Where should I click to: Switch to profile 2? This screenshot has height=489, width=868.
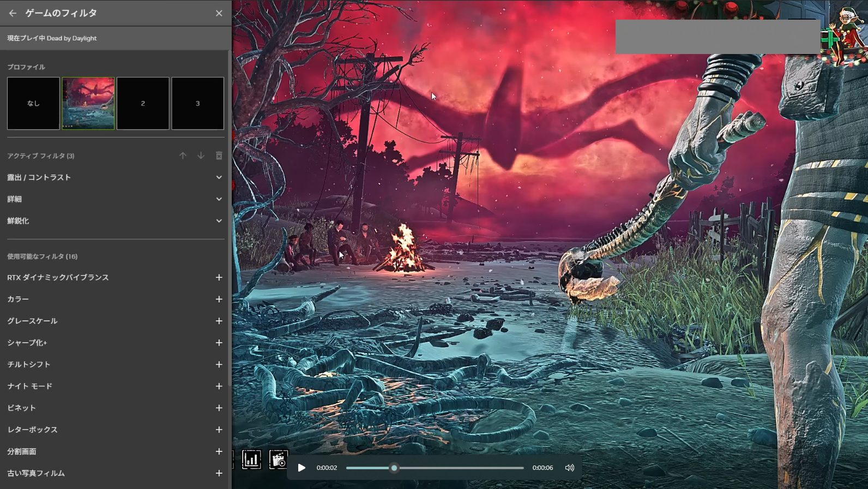pos(143,103)
